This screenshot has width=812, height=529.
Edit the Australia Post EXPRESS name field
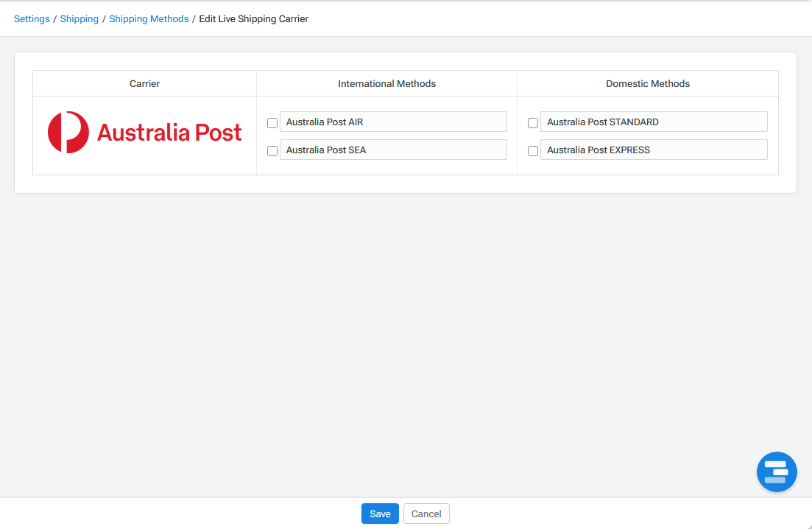click(x=654, y=150)
